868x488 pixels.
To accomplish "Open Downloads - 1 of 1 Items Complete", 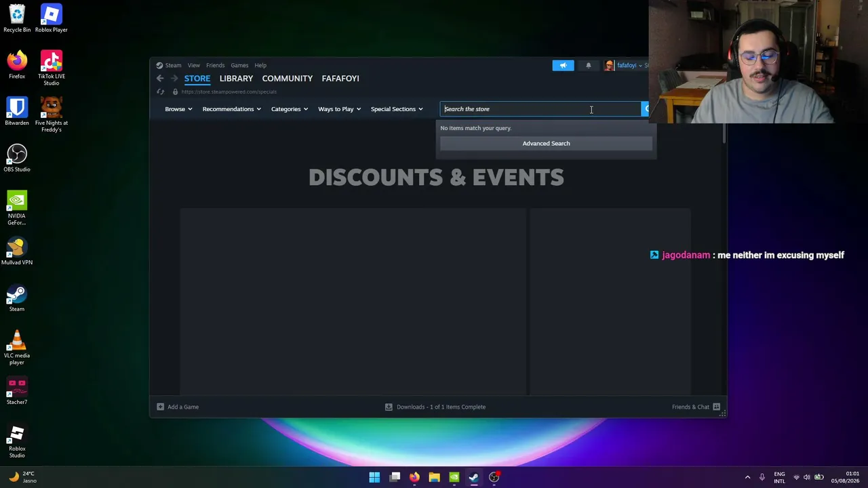I will (441, 407).
